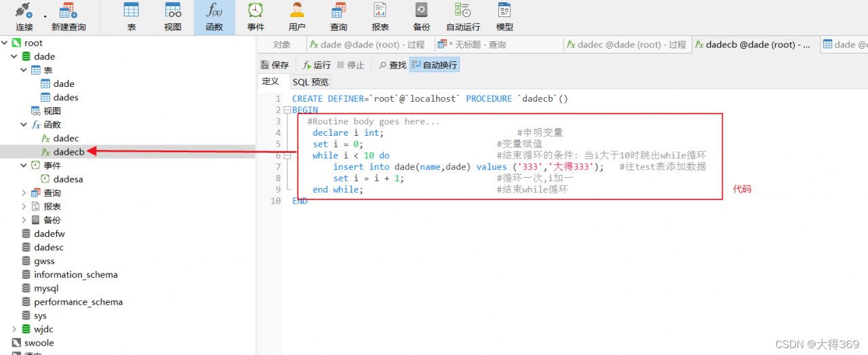Select the 函数 functions toolbar icon
The image size is (868, 355).
(x=214, y=17)
